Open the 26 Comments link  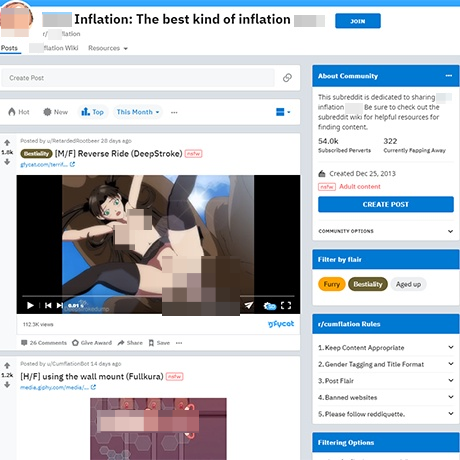(44, 343)
